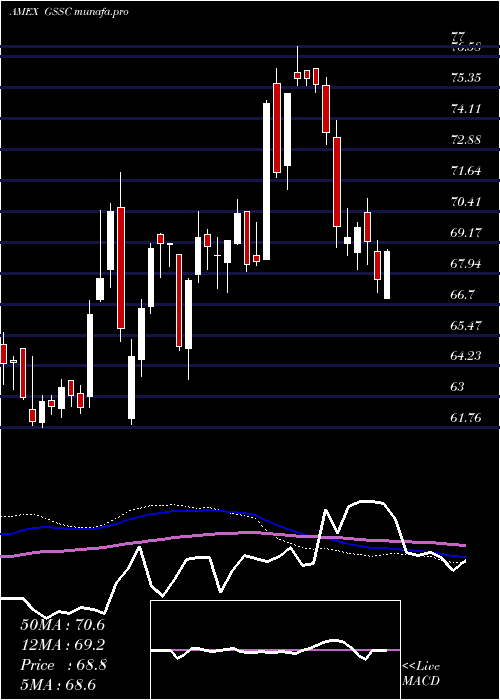Select the 63 price axis label

click(458, 387)
